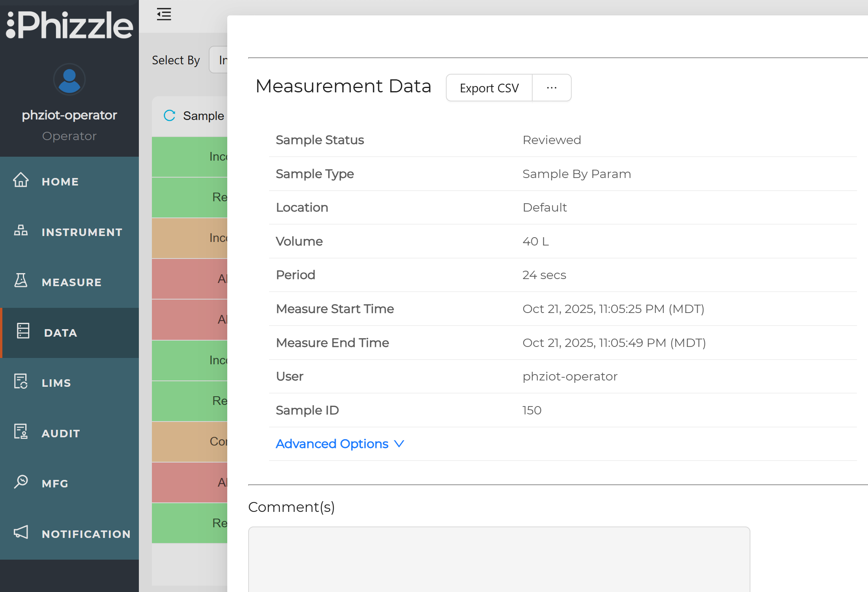Screen dimensions: 868x592
Task: Expand the Advanced Options section
Action: coord(339,444)
